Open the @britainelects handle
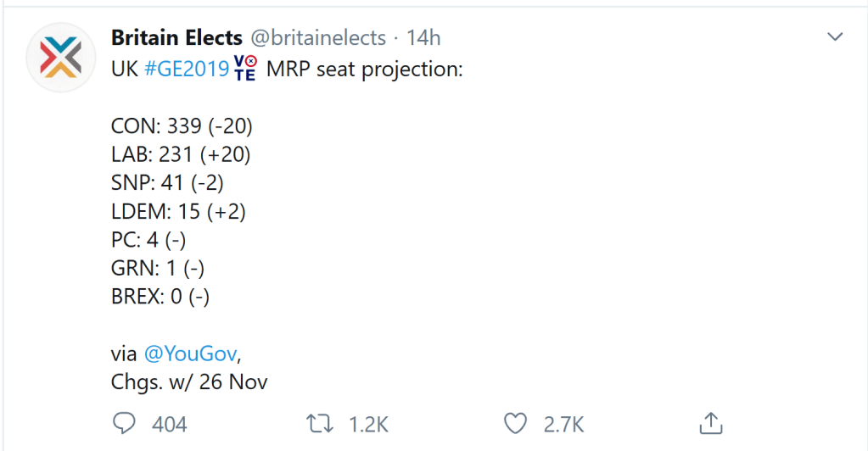 [318, 38]
